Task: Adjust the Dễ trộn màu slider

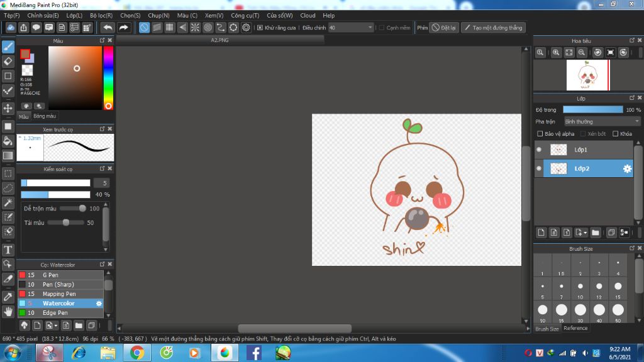Action: coord(73,209)
